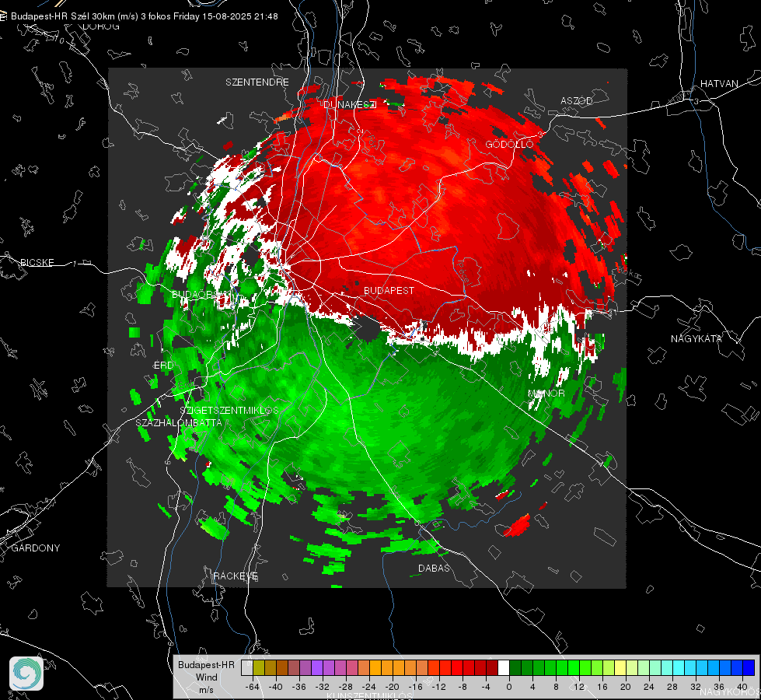This screenshot has height=700, width=761.
Task: Click the MONOR map label
Action: point(546,394)
